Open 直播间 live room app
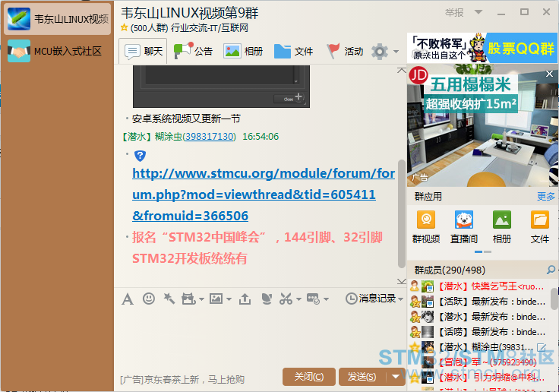Image resolution: width=559 pixels, height=392 pixels. [x=464, y=227]
